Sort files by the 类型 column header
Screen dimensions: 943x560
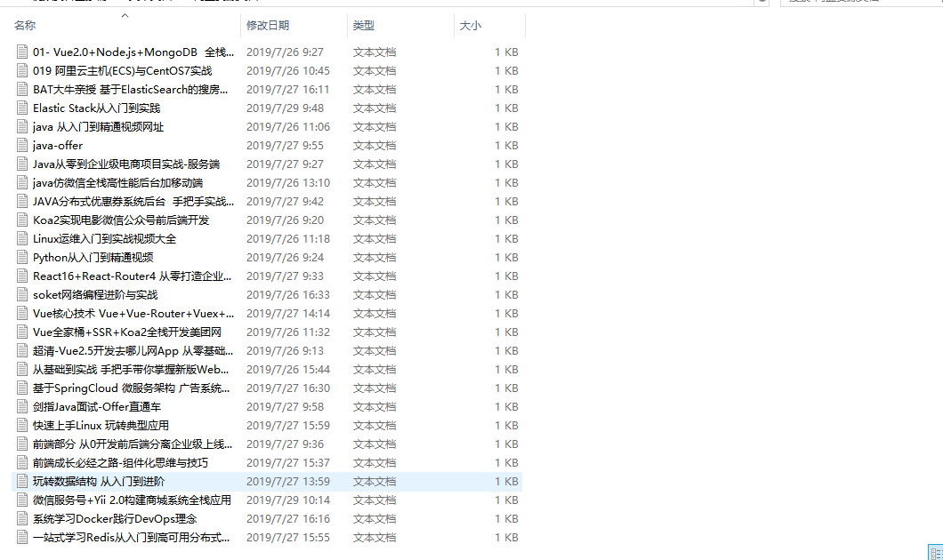(x=363, y=25)
